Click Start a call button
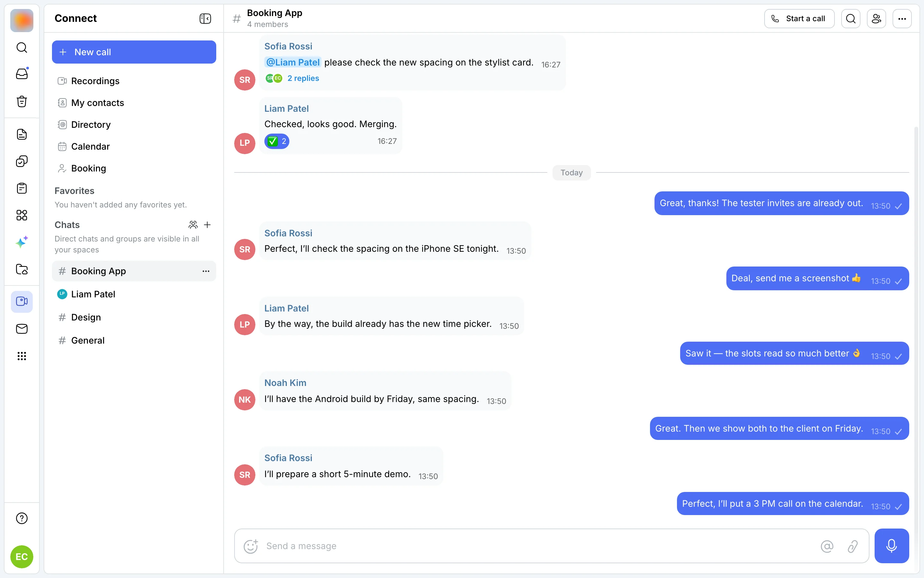Viewport: 924px width, 578px height. pyautogui.click(x=799, y=18)
